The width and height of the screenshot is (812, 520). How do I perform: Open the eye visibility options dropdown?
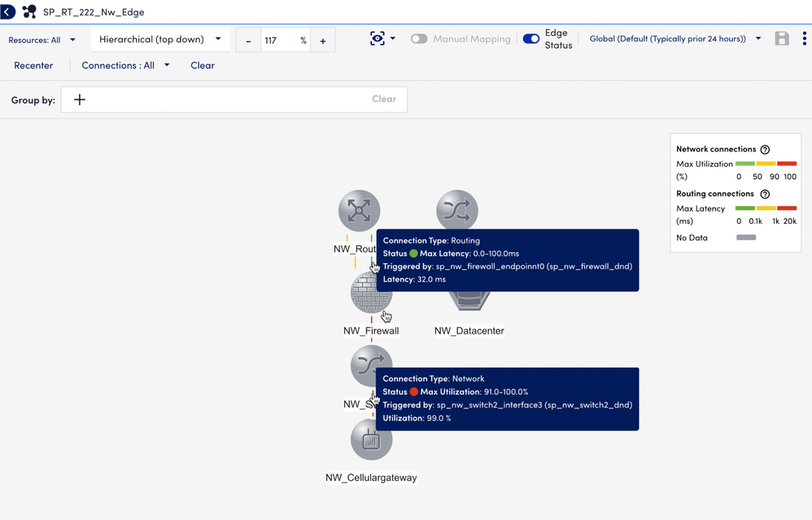[x=382, y=39]
